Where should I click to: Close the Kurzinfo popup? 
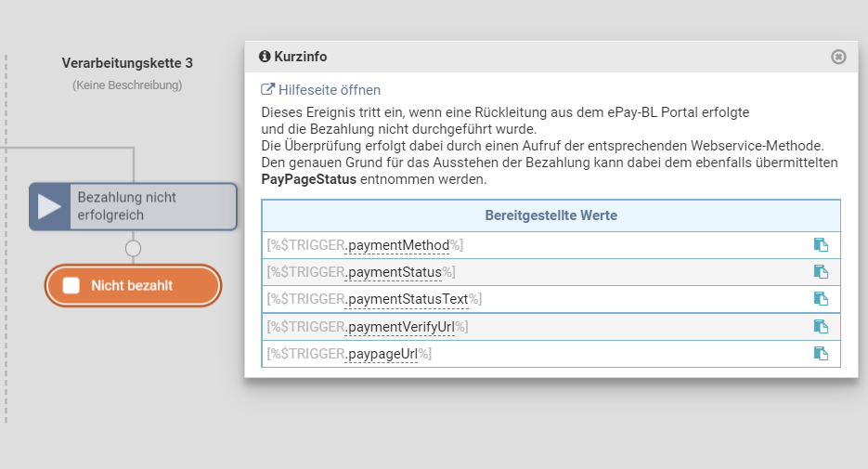tap(838, 57)
